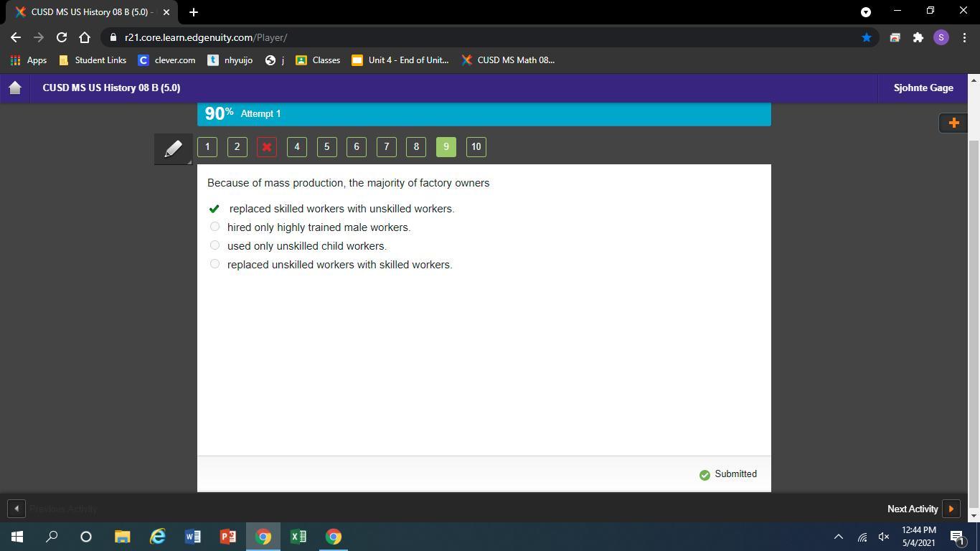Select 'hired only highly trained male workers'
Screen dimensions: 980x551
pyautogui.click(x=215, y=227)
